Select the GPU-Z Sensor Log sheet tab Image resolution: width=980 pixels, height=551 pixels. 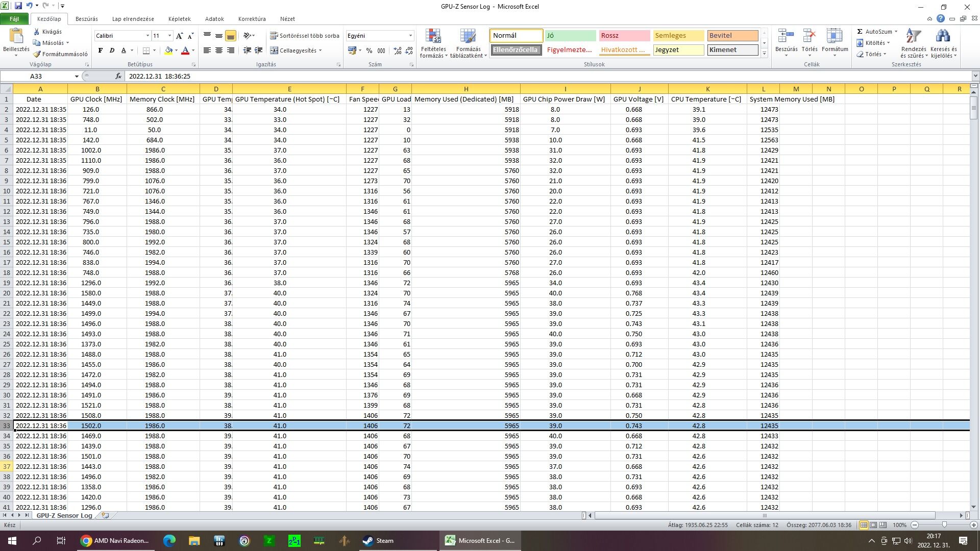pos(64,515)
